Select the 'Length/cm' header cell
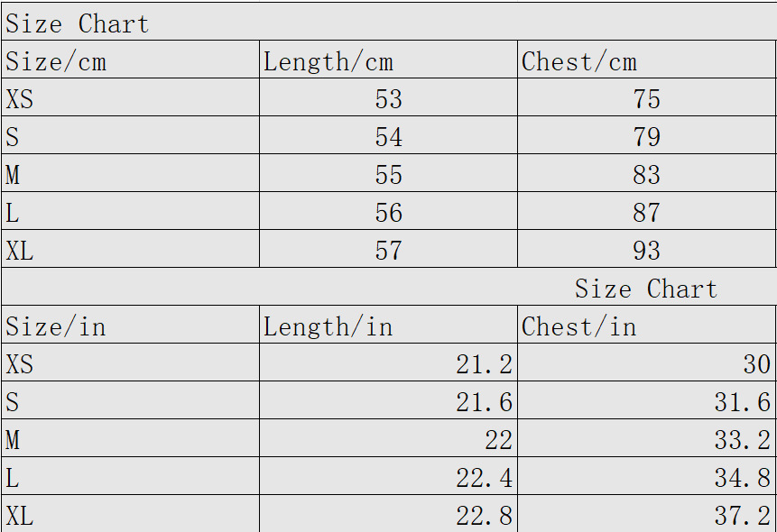The height and width of the screenshot is (532, 777). click(x=328, y=61)
